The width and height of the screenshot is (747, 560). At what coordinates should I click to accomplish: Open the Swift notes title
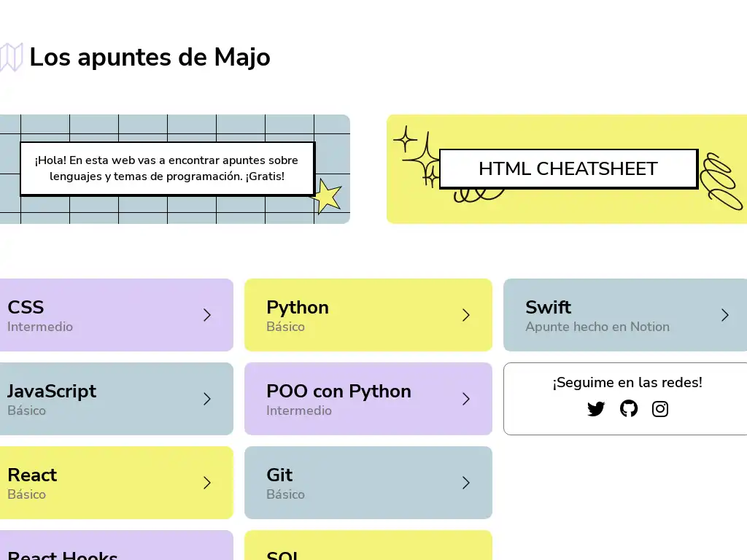tap(549, 307)
